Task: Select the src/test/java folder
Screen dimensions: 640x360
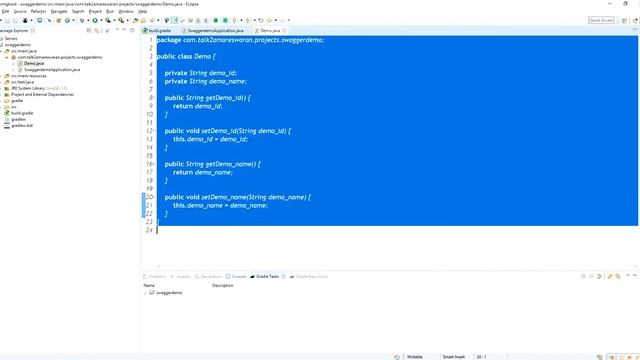Action: coord(22,82)
